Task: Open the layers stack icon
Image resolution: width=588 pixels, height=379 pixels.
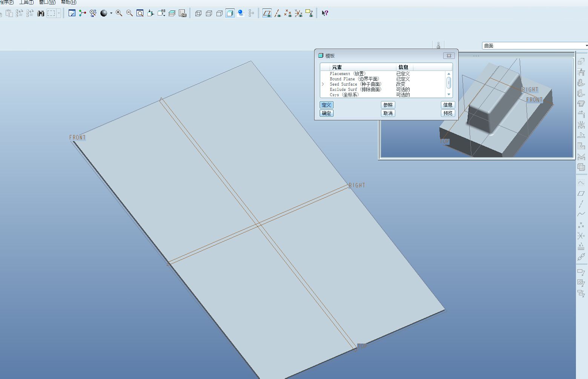Action: tap(172, 13)
